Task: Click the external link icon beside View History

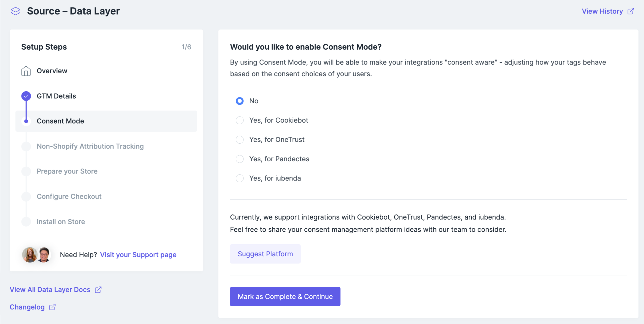Action: pos(631,11)
